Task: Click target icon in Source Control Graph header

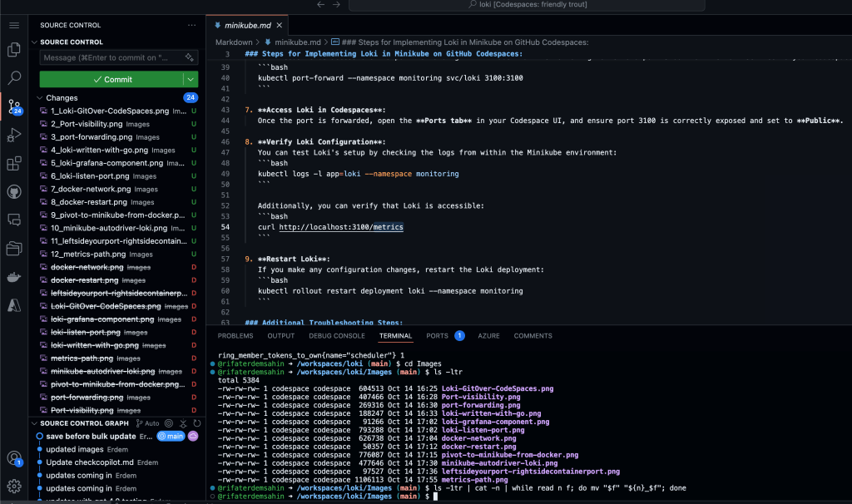Action: click(x=169, y=423)
